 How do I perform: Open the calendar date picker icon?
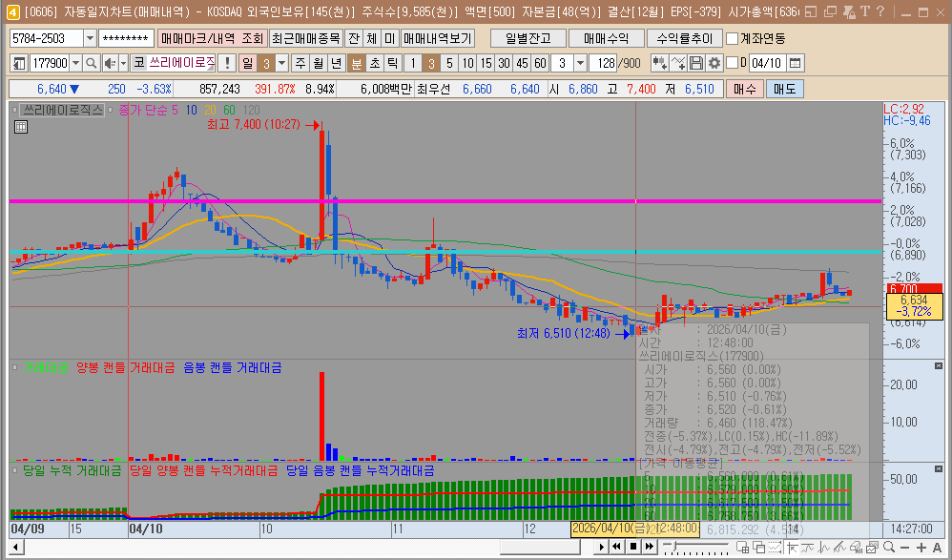point(796,63)
